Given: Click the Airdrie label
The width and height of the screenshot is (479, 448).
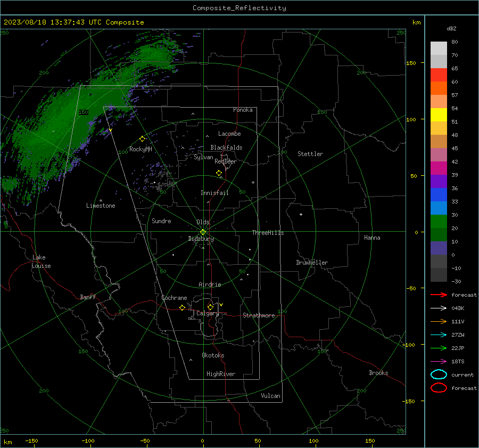Looking at the screenshot, I should (210, 284).
